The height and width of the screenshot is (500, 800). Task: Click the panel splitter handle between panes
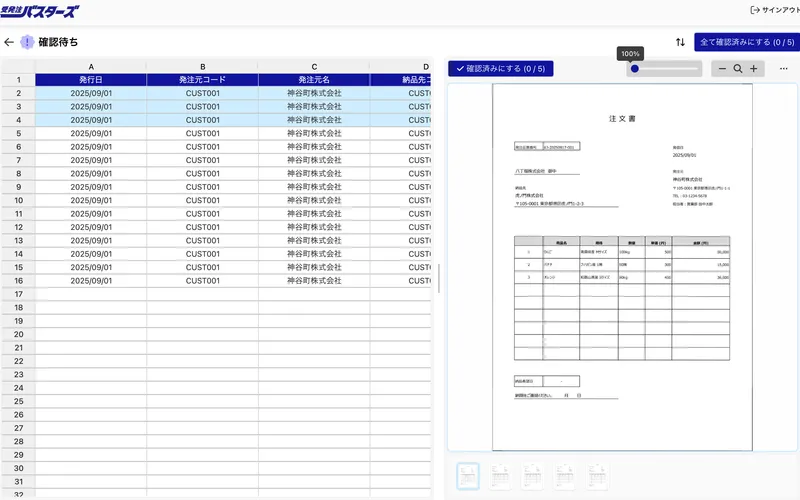(439, 278)
